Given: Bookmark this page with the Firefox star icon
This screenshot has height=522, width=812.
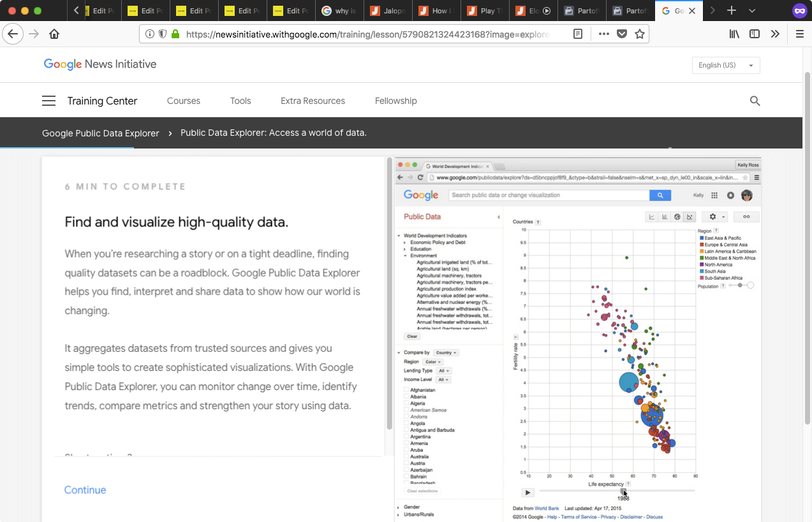Looking at the screenshot, I should pos(640,34).
